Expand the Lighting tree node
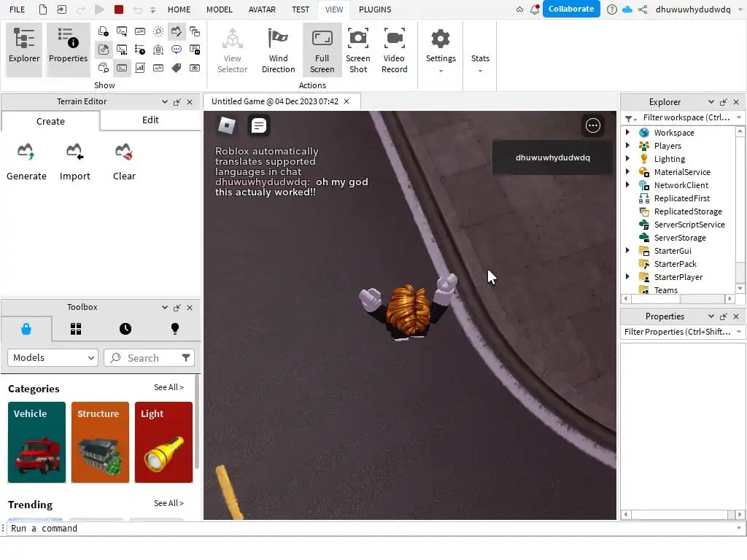 tap(627, 158)
